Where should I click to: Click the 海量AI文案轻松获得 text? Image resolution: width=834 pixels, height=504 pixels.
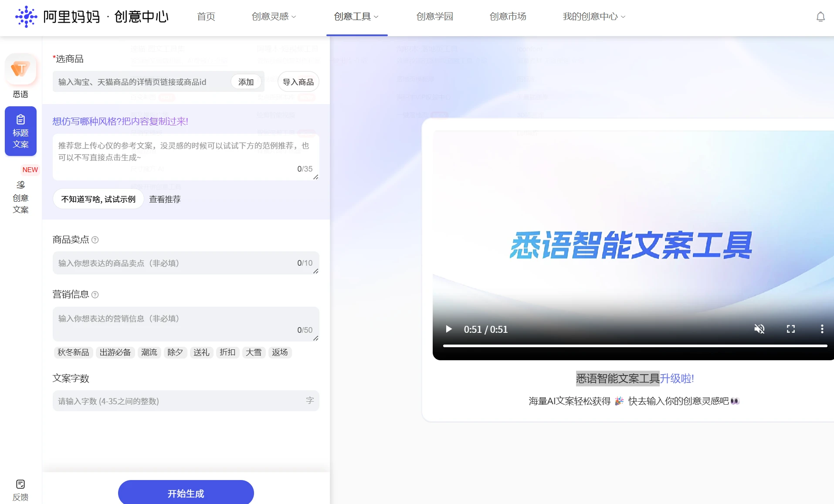point(570,401)
